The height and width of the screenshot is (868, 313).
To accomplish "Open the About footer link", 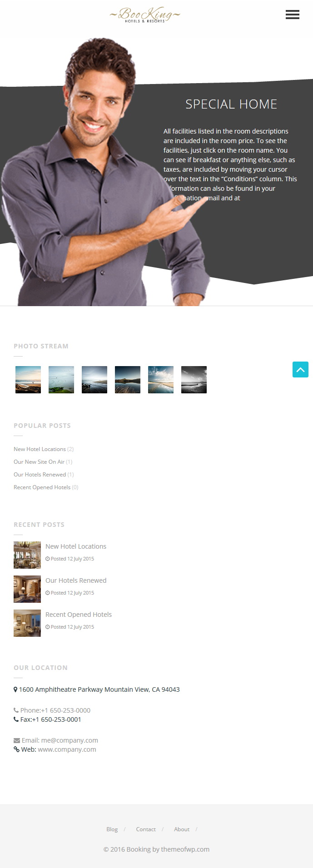I will click(182, 829).
